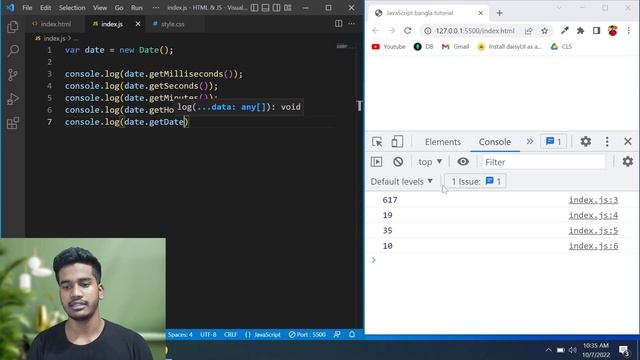Screen dimensions: 640x360
Task: Close JavaScript bangla tutorial tab
Action: click(480, 13)
